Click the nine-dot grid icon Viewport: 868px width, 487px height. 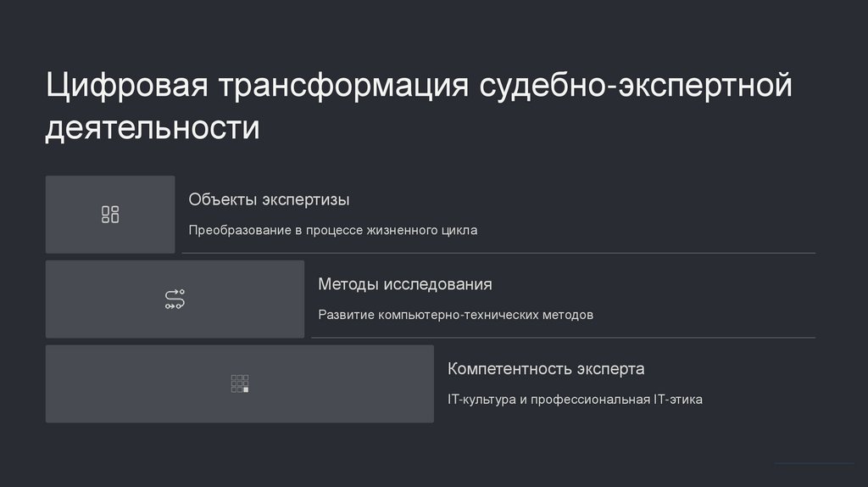(x=240, y=383)
